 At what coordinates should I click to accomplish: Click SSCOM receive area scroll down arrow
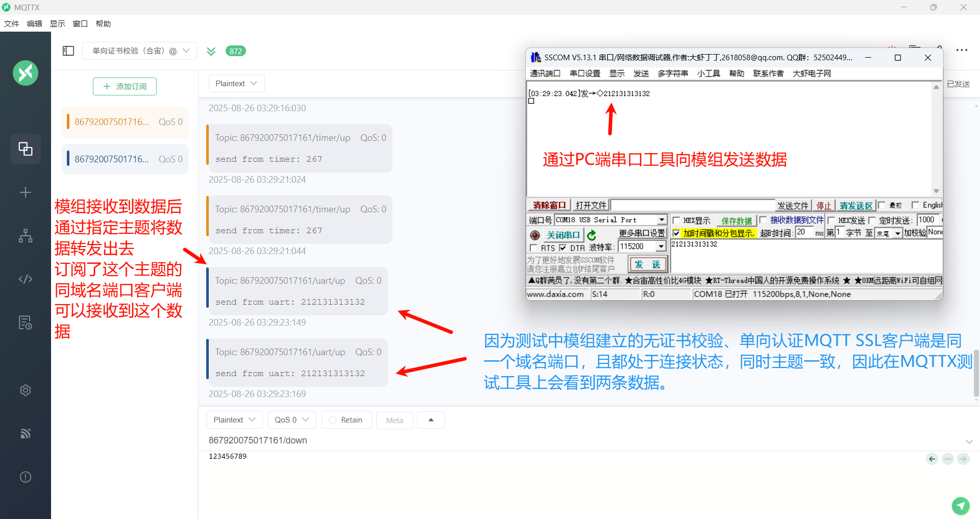point(936,191)
